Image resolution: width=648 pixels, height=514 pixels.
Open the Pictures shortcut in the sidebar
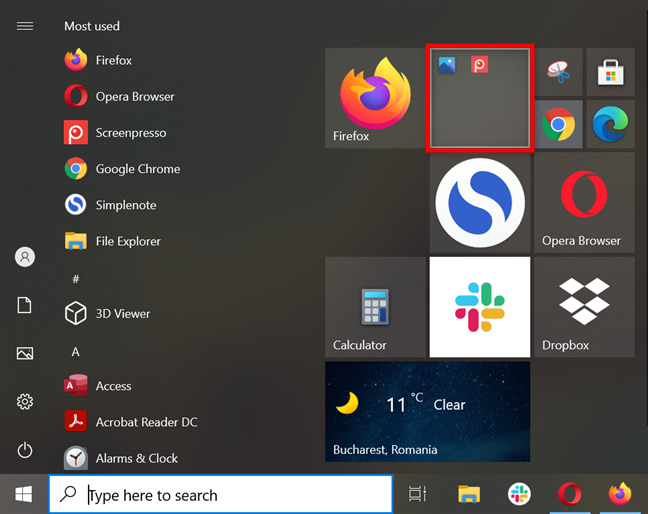pyautogui.click(x=25, y=353)
